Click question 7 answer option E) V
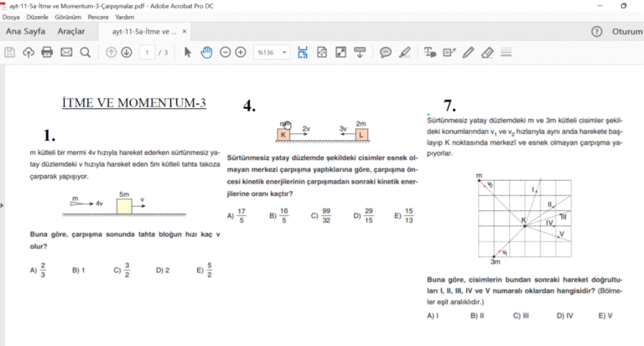Viewport: 644px width, 346px height. point(605,316)
